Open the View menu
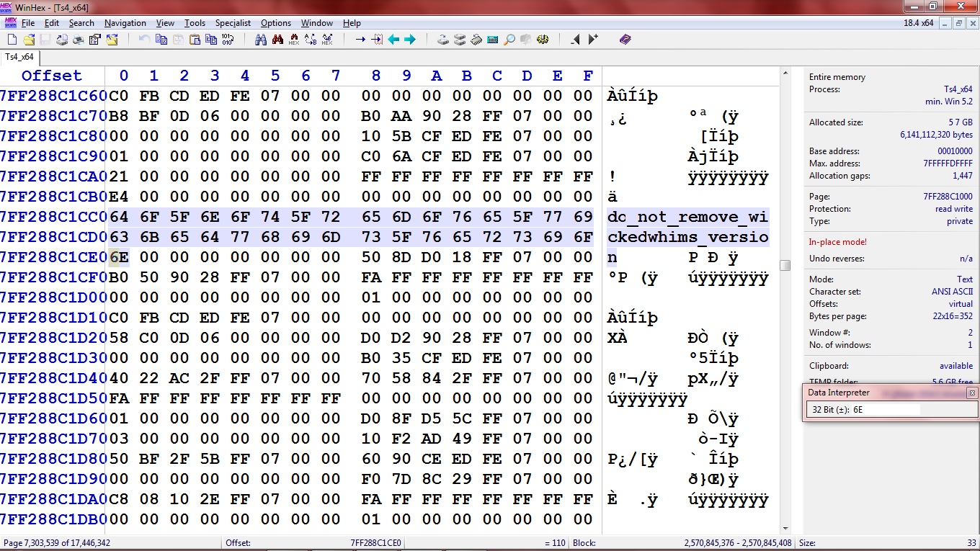980x551 pixels. pos(165,23)
